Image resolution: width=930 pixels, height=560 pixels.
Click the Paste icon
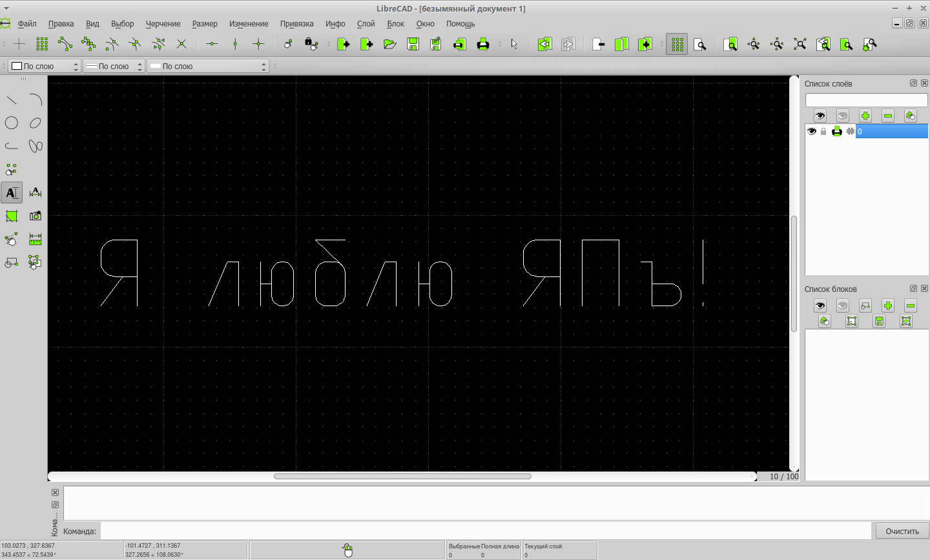pyautogui.click(x=645, y=44)
